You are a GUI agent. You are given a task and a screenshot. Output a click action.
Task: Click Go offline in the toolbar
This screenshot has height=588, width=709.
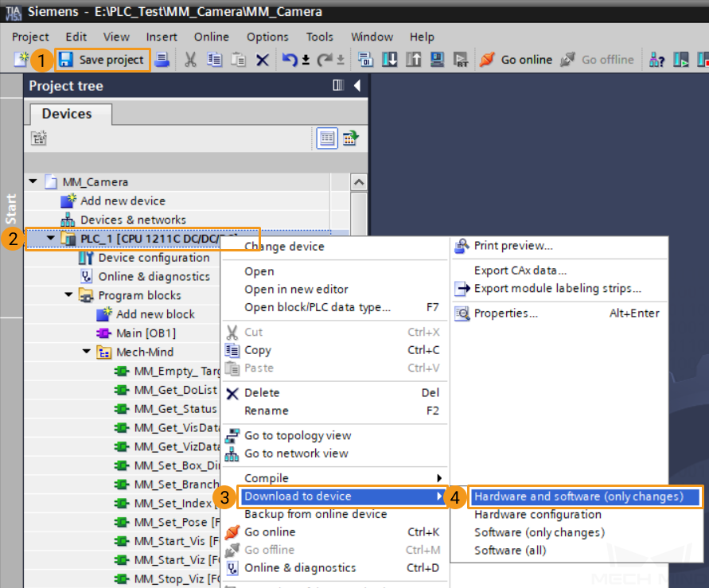pos(597,60)
